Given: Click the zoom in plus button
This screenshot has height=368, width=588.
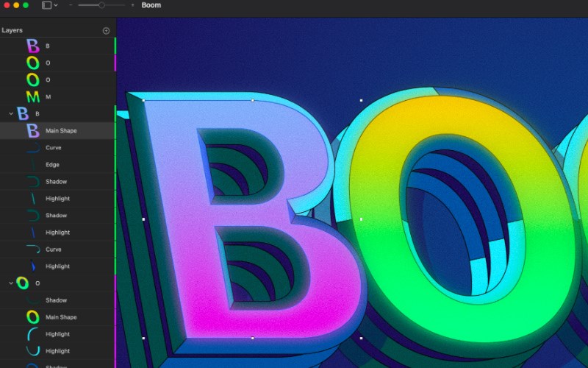Looking at the screenshot, I should point(132,5).
